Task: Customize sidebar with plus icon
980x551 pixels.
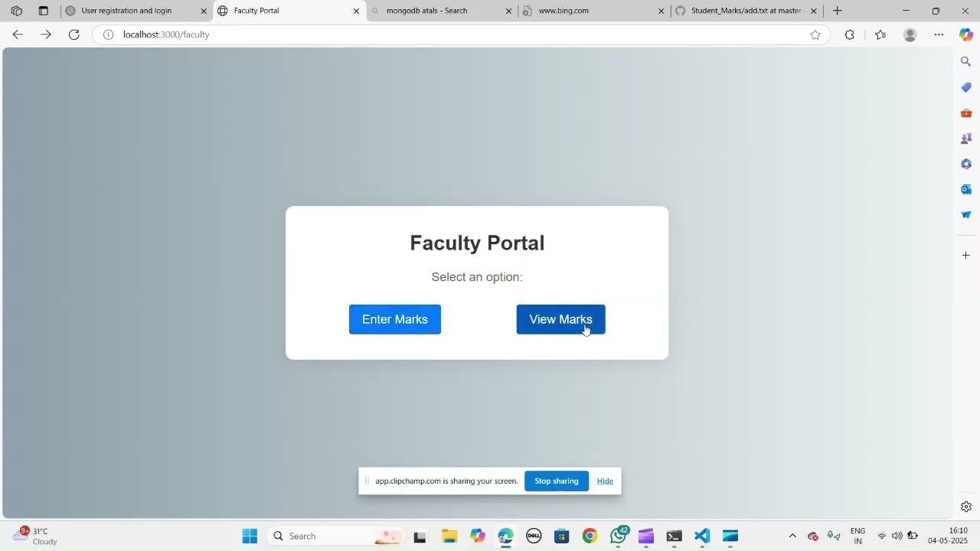Action: [966, 256]
